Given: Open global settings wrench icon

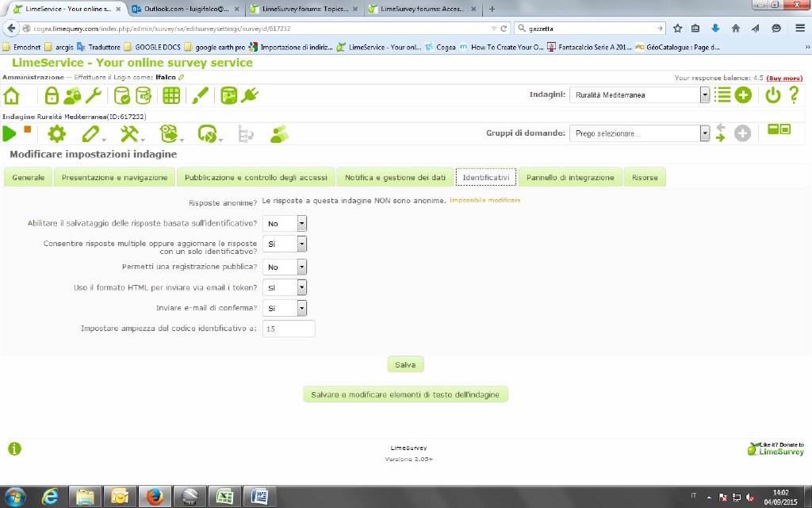Looking at the screenshot, I should [94, 96].
